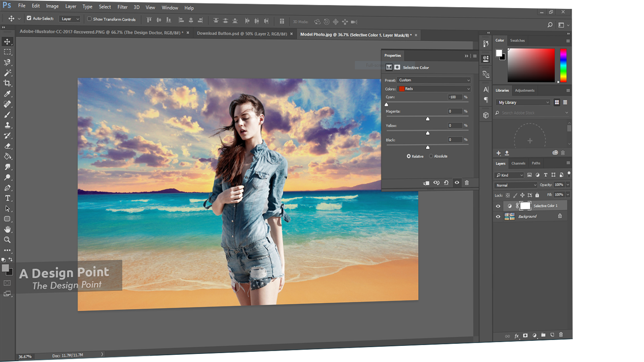Image resolution: width=644 pixels, height=362 pixels.
Task: Choose the Hand tool
Action: coord(7,229)
